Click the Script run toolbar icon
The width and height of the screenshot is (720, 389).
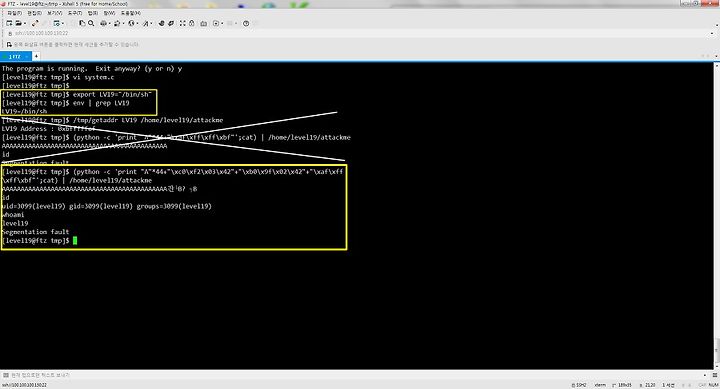(216, 23)
